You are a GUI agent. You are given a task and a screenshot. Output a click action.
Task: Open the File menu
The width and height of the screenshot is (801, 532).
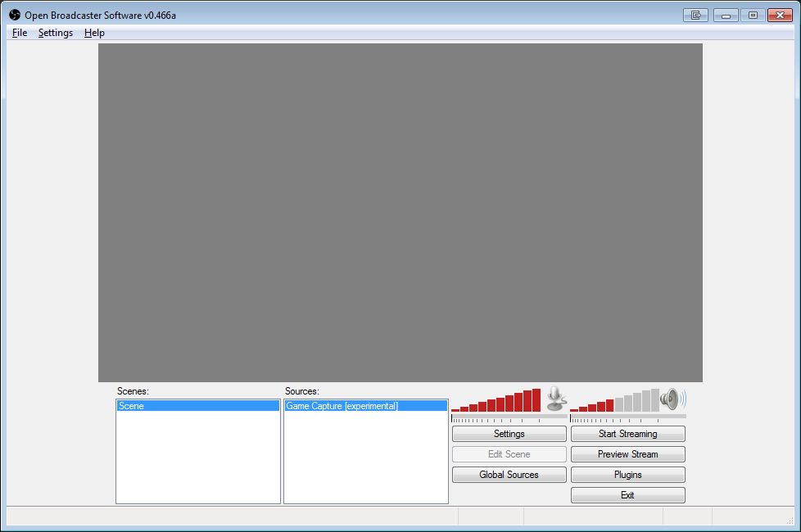pos(20,33)
